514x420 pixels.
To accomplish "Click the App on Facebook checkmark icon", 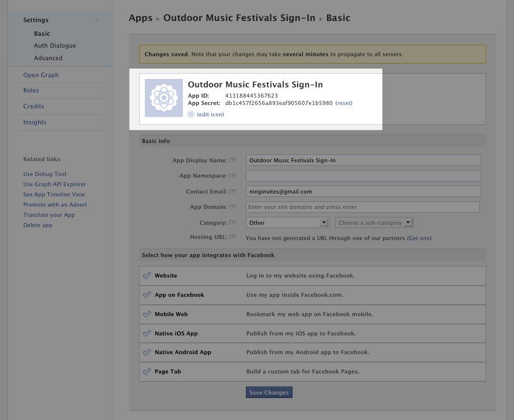I will click(147, 295).
